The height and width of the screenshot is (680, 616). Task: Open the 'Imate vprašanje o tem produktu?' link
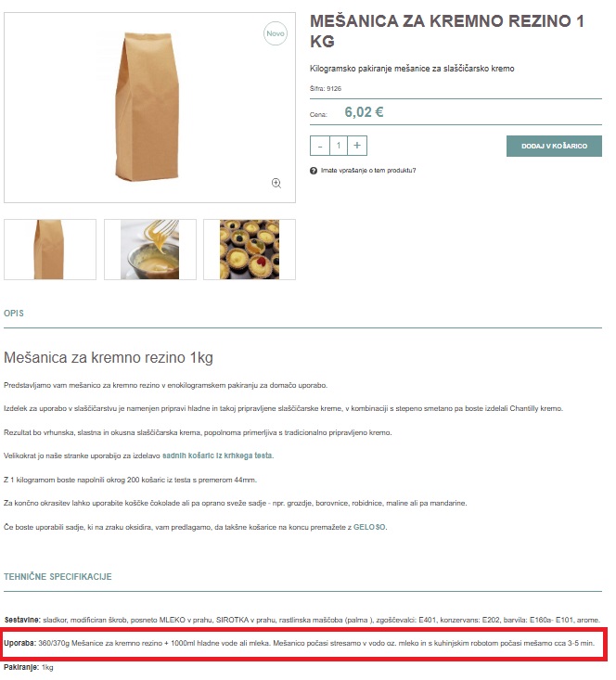368,171
